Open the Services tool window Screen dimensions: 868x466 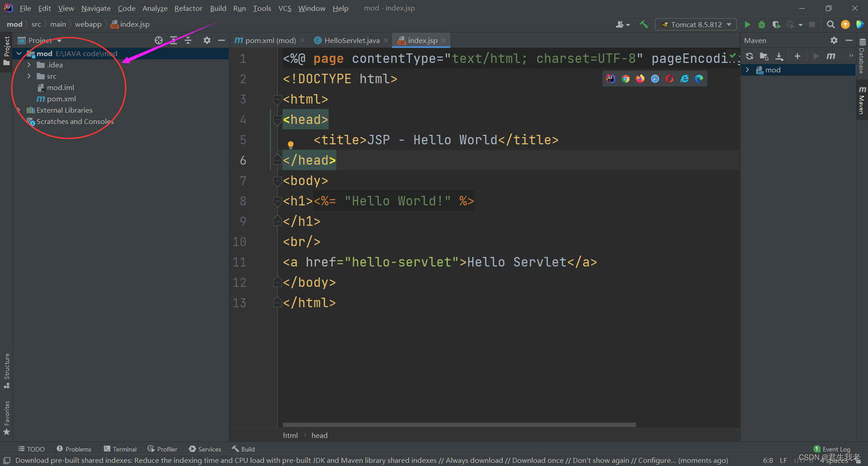tap(205, 449)
